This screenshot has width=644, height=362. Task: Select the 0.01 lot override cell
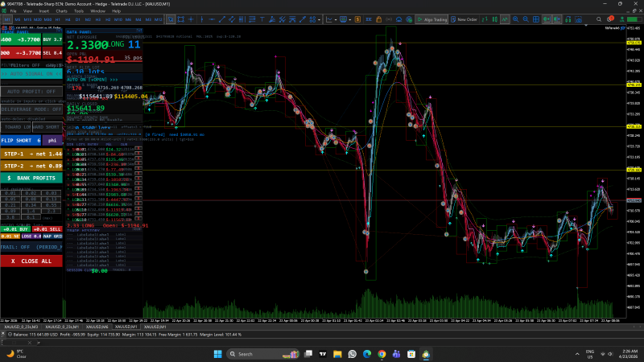click(10, 193)
